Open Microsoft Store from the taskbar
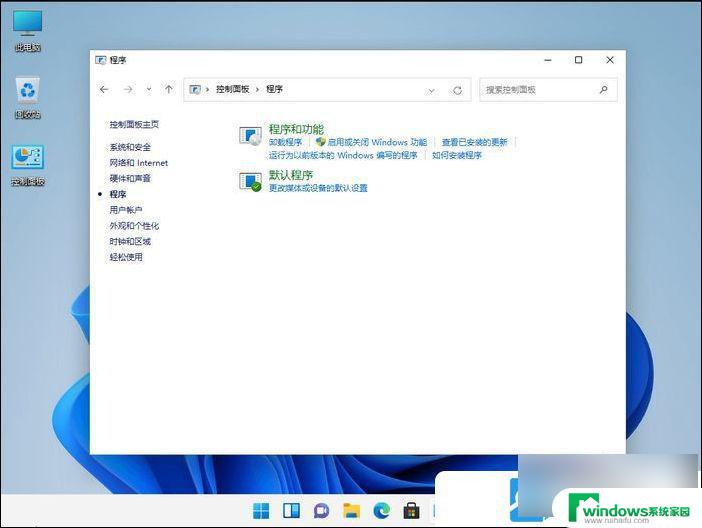This screenshot has height=528, width=702. pyautogui.click(x=411, y=511)
